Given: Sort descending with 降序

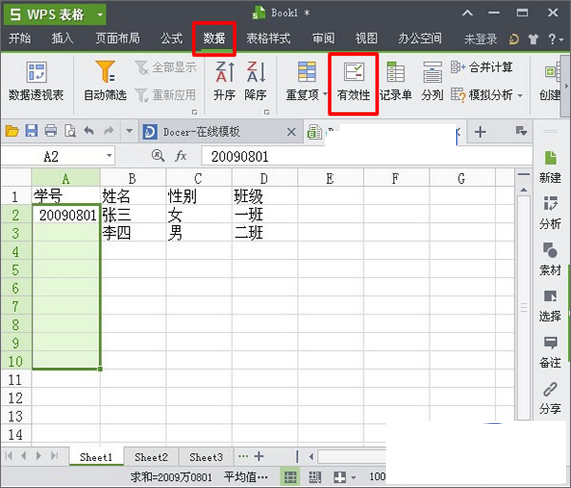Looking at the screenshot, I should [x=256, y=82].
